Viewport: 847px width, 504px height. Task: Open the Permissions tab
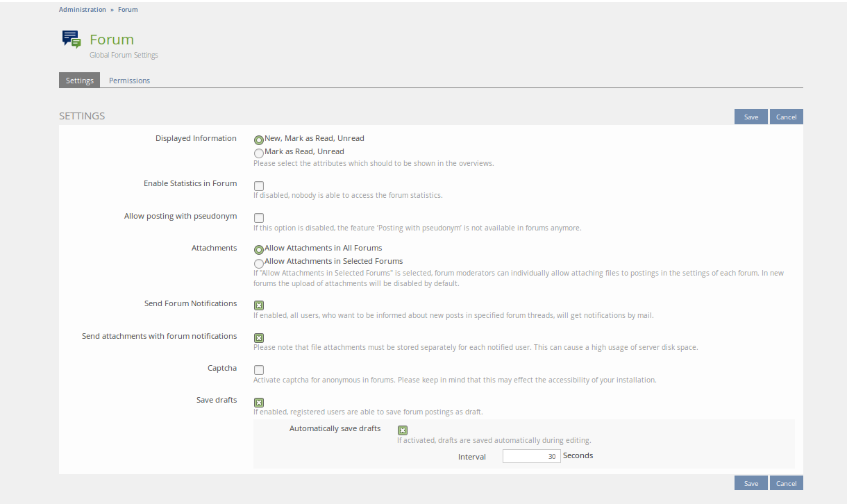(129, 81)
